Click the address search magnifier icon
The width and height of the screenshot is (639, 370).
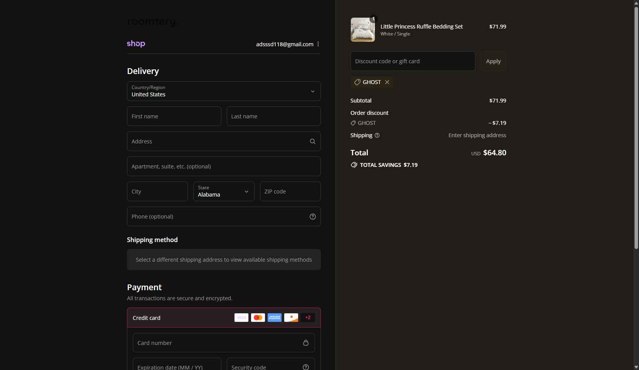click(313, 141)
